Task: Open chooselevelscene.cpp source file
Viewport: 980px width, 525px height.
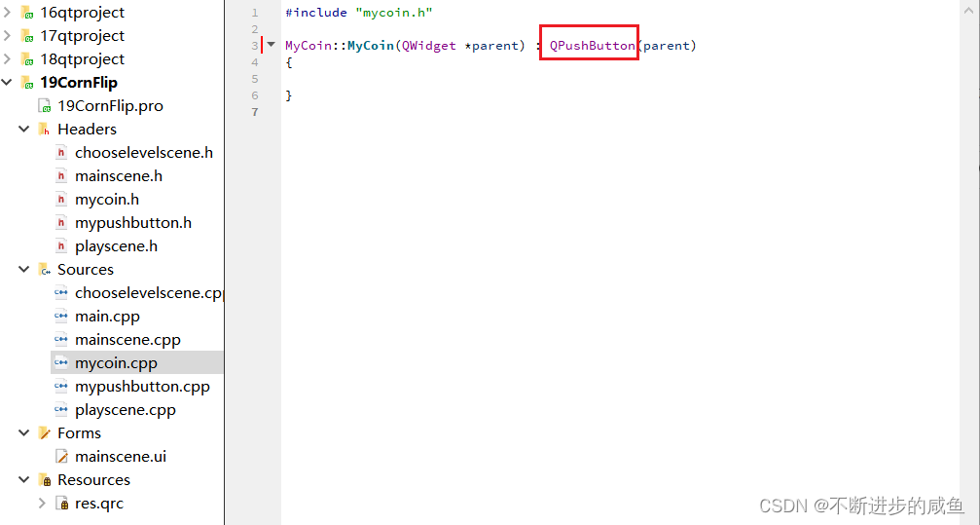Action: pyautogui.click(x=149, y=293)
